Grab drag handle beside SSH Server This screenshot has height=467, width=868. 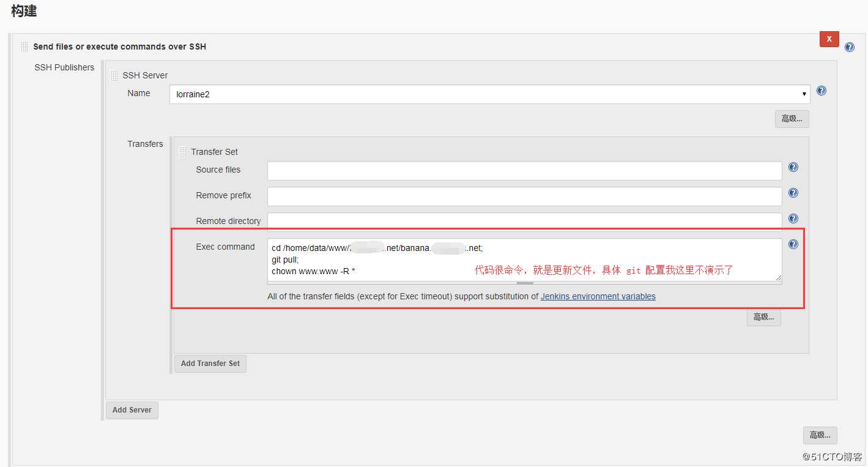[x=114, y=75]
